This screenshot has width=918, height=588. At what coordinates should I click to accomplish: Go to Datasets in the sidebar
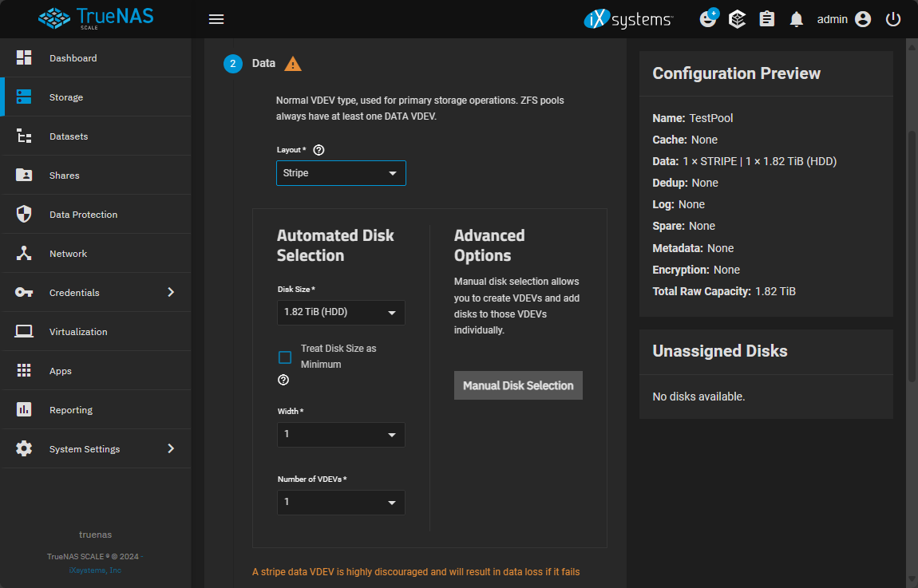[69, 136]
